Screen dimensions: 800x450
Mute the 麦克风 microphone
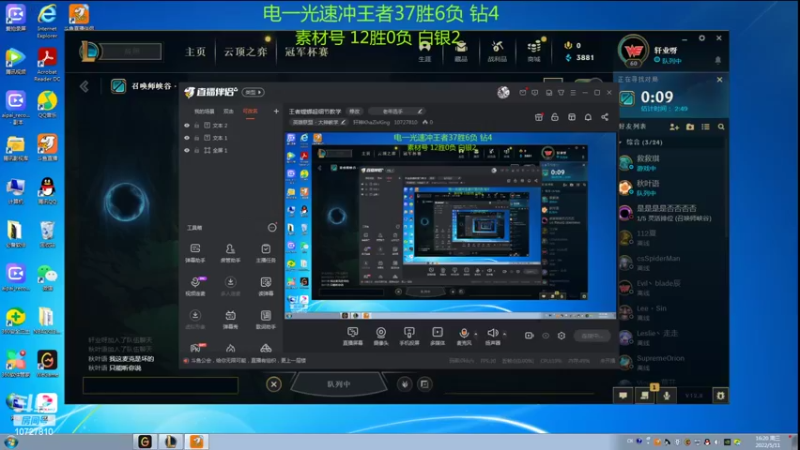click(x=464, y=336)
